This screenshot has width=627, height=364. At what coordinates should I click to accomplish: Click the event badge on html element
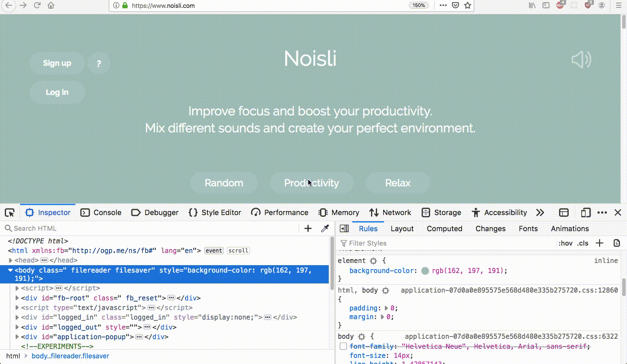coord(214,251)
